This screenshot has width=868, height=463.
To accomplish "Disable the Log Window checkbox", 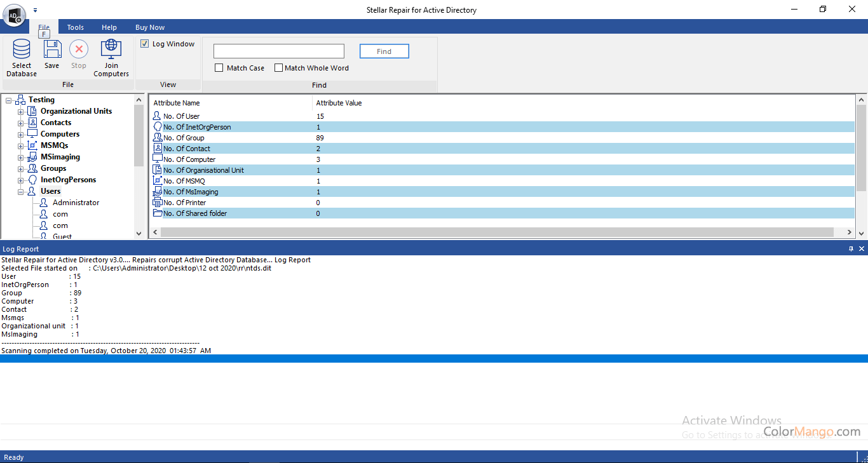I will (145, 44).
